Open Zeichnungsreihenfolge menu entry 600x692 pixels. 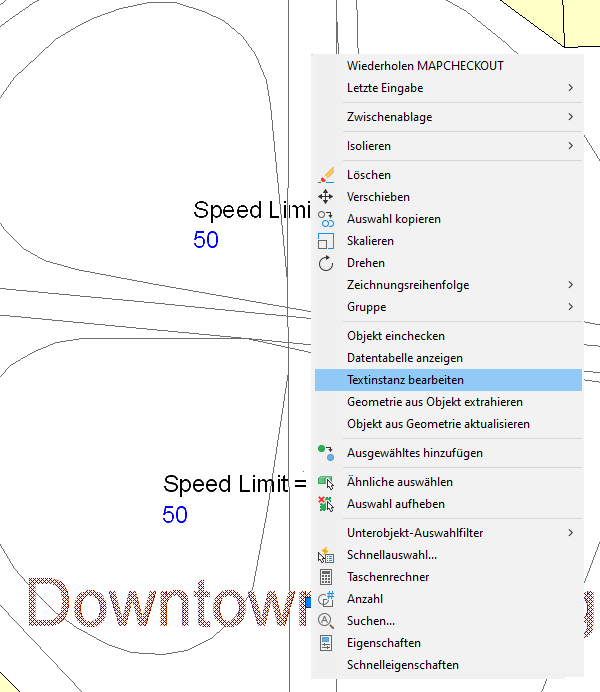448,285
